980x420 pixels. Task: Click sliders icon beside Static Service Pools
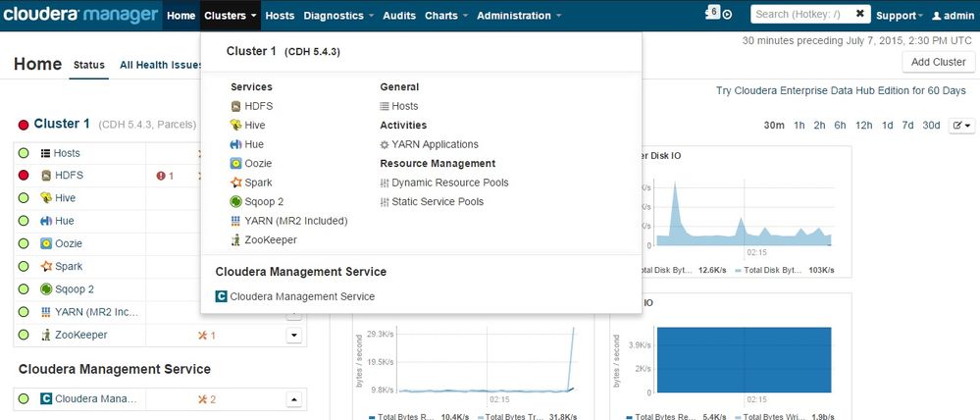coord(385,202)
